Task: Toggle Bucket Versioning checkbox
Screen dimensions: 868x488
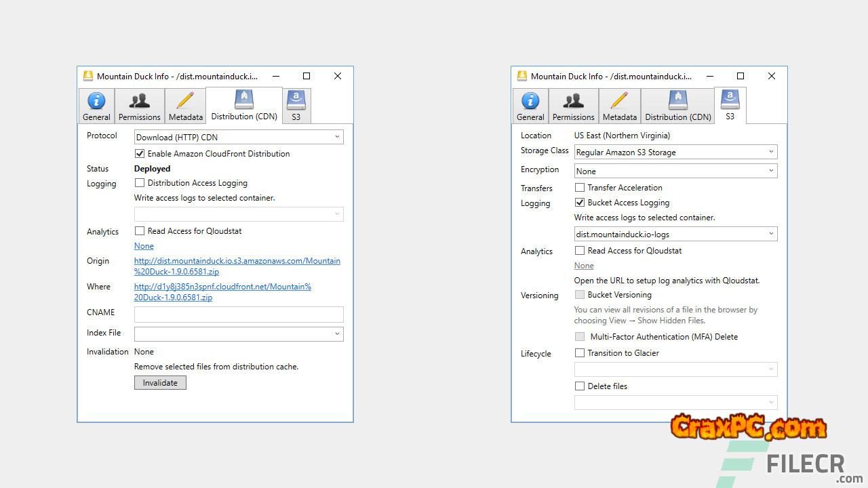Action: pyautogui.click(x=580, y=295)
